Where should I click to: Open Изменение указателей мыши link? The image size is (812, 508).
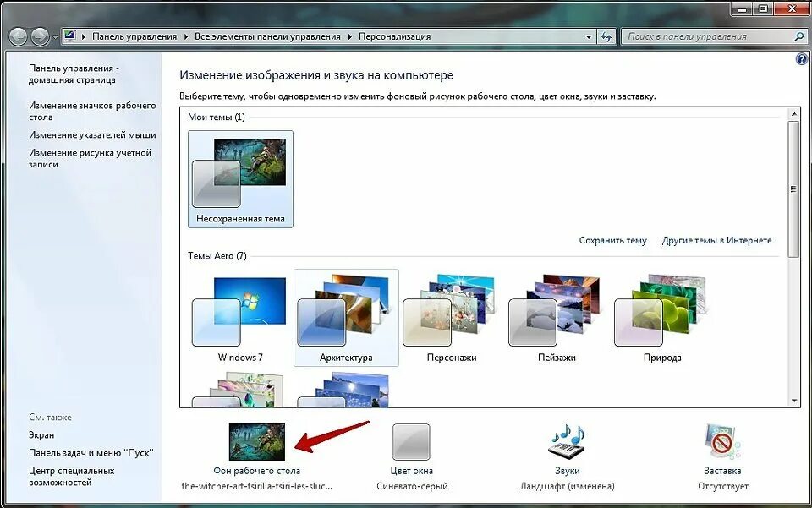(x=92, y=135)
